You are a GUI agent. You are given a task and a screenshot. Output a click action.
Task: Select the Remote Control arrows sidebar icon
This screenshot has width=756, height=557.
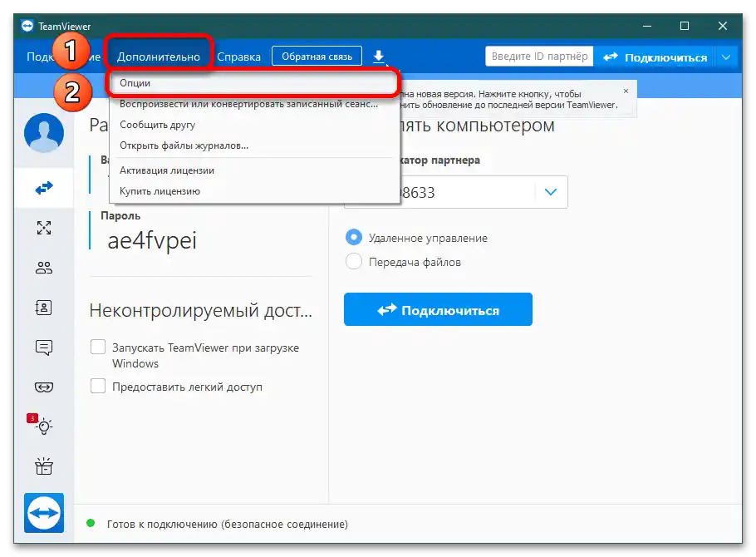coord(44,188)
